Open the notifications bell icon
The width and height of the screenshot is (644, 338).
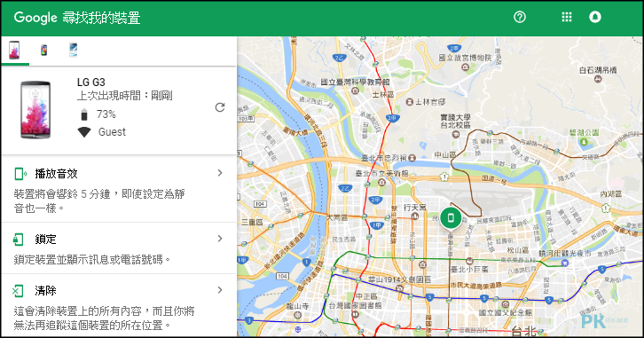click(x=594, y=17)
